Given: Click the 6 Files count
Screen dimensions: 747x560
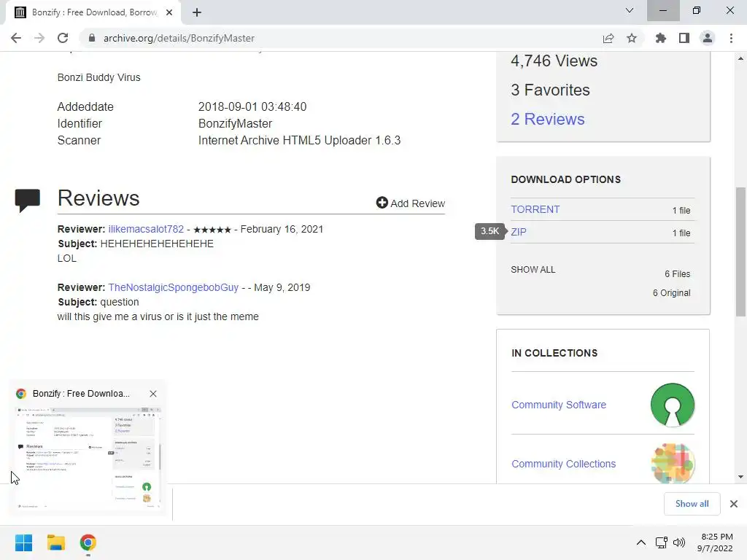Looking at the screenshot, I should [678, 274].
